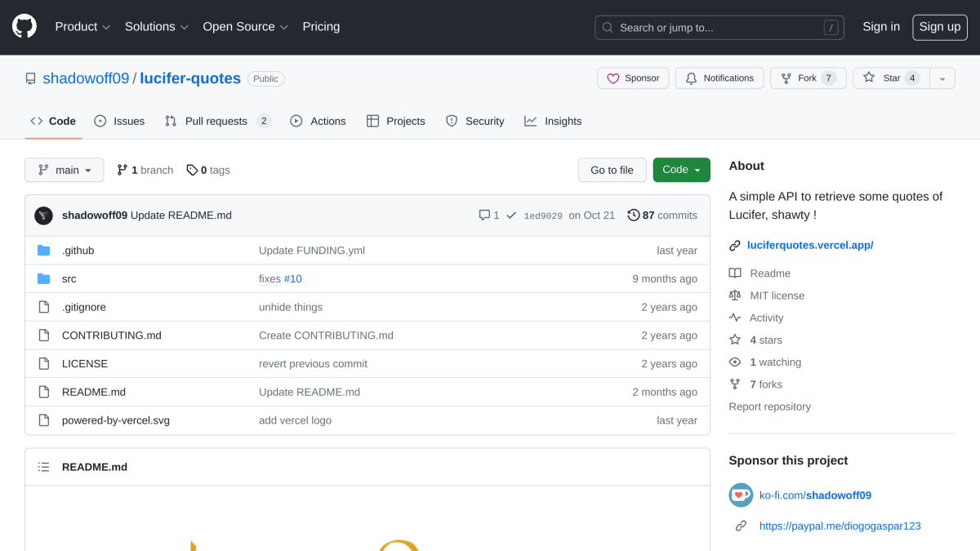Fork the repository

click(808, 78)
